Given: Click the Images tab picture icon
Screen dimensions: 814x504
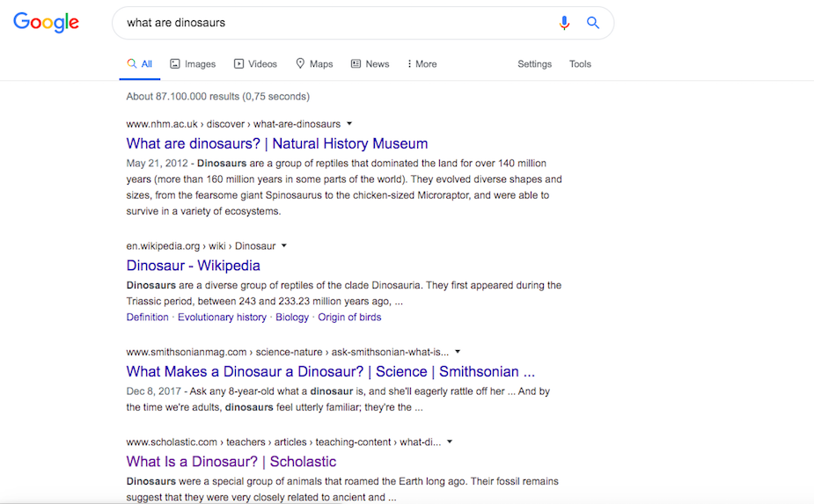Looking at the screenshot, I should (175, 64).
